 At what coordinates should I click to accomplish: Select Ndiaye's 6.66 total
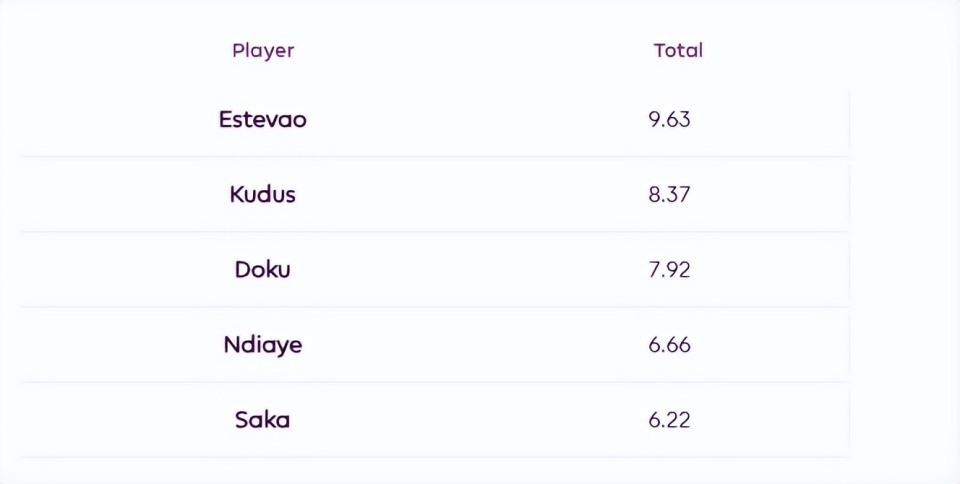click(x=669, y=345)
